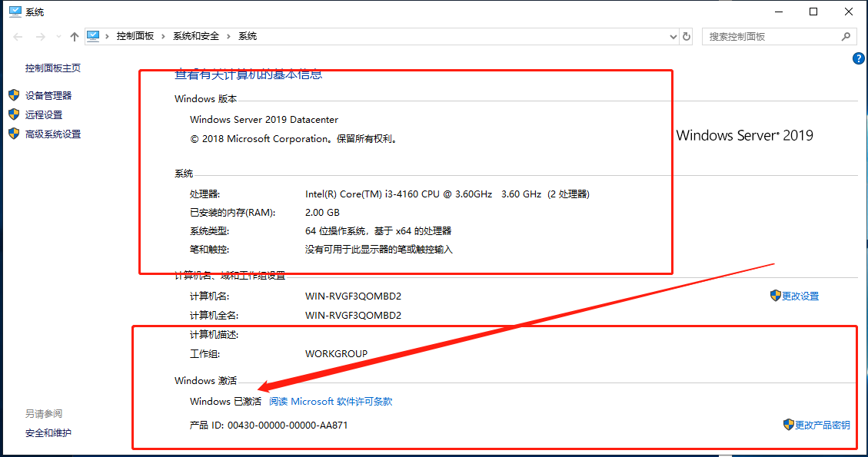Click the shield icon beside 高级系统设置
Viewport: 868px width, 457px height.
click(14, 134)
